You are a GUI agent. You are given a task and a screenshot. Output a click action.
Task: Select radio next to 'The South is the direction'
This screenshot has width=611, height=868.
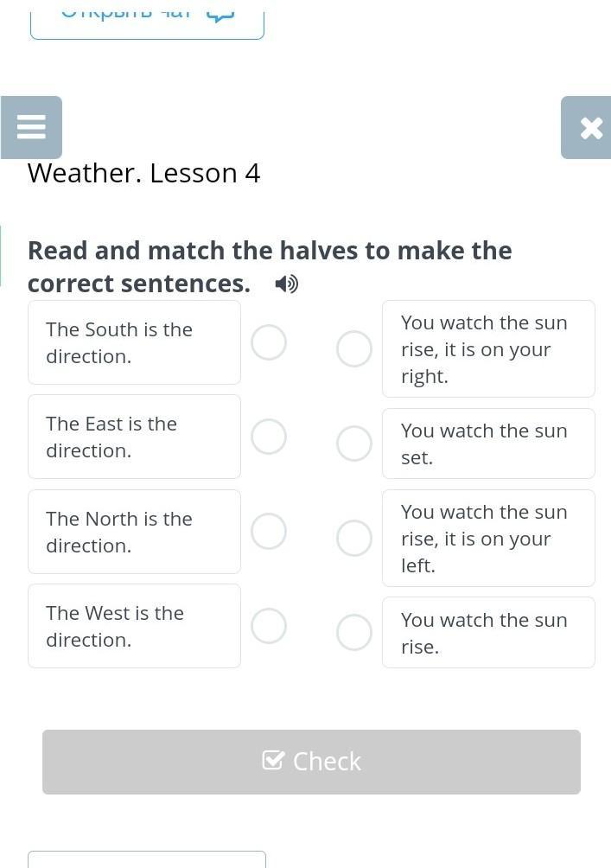click(x=269, y=342)
